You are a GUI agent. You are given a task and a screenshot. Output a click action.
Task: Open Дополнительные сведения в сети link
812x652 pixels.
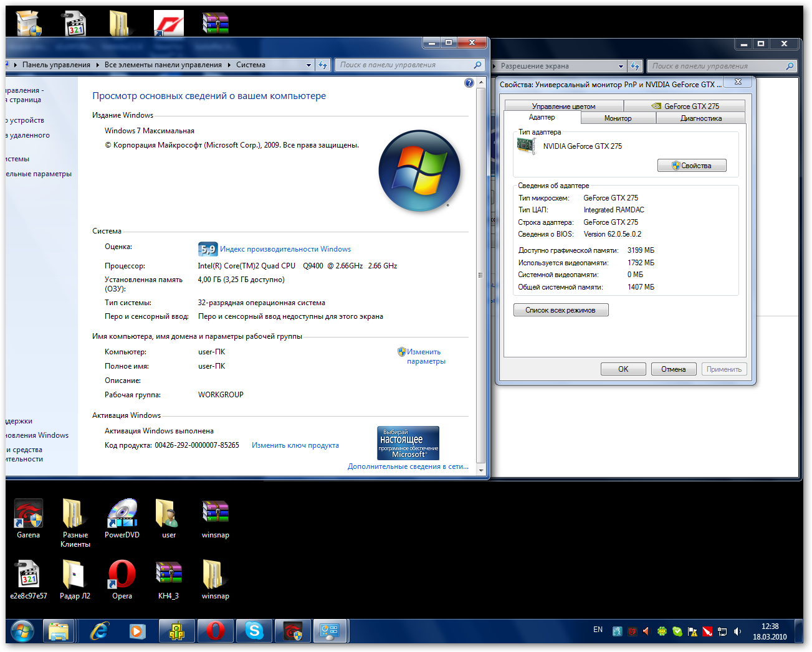pos(408,466)
